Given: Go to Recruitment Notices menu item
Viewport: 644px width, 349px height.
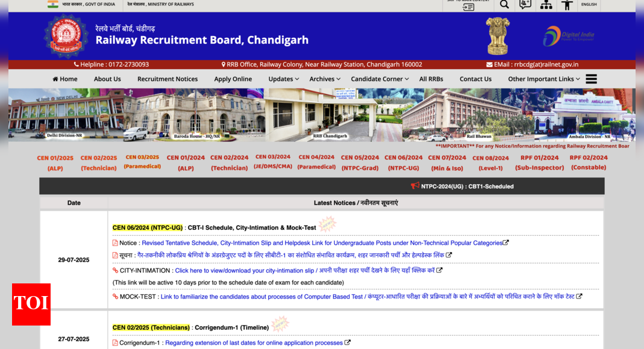Looking at the screenshot, I should (167, 79).
